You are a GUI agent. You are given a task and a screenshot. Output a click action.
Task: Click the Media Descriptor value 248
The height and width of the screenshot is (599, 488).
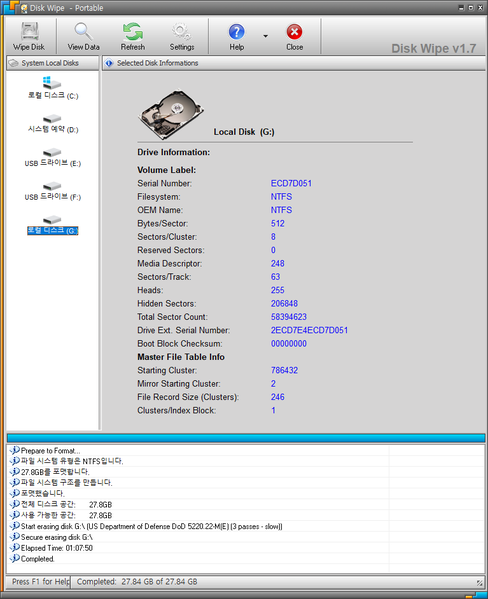point(278,264)
